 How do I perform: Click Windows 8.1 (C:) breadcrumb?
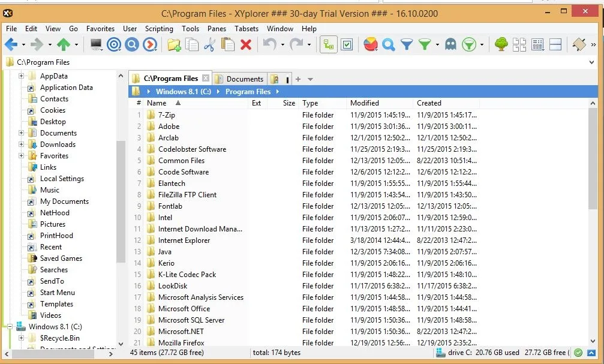click(x=184, y=92)
